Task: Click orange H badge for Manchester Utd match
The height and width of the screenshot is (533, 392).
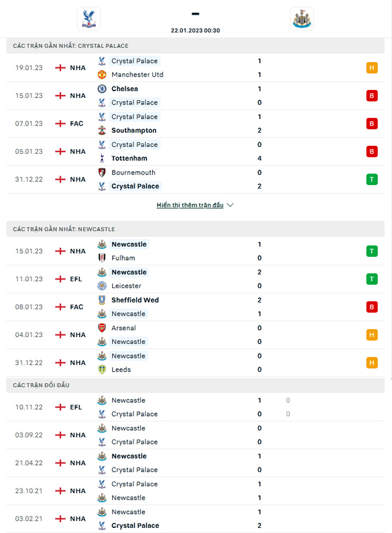Action: click(x=372, y=68)
